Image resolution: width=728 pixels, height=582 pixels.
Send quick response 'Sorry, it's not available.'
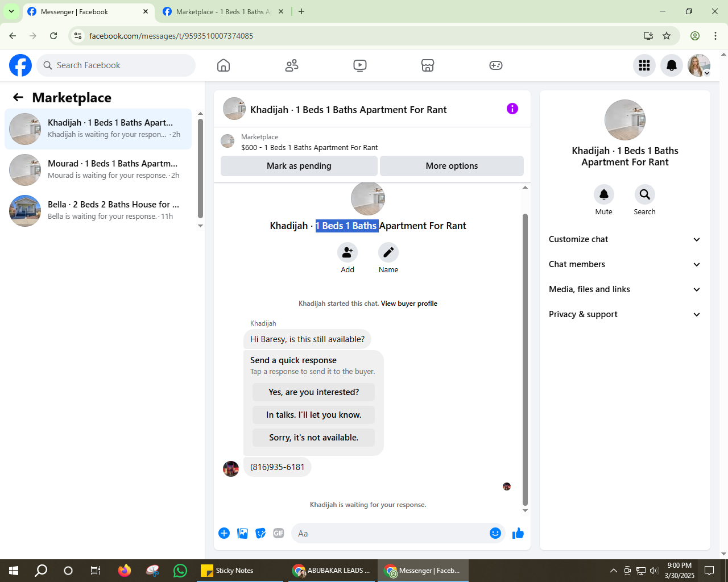314,438
